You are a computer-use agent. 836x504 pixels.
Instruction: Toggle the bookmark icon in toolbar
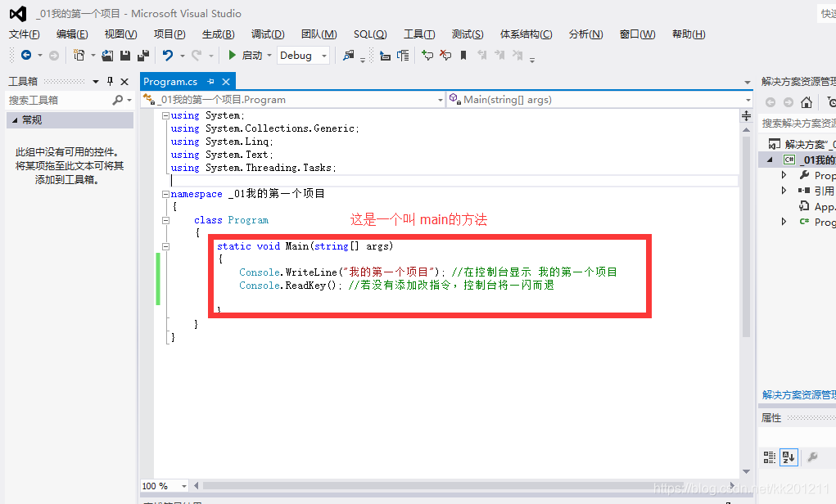point(463,55)
